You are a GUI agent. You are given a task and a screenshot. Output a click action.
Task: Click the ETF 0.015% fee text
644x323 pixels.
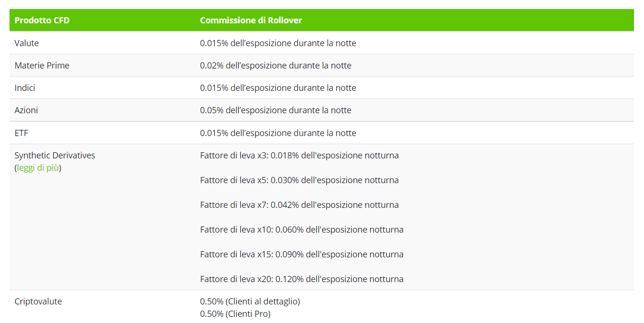click(278, 133)
